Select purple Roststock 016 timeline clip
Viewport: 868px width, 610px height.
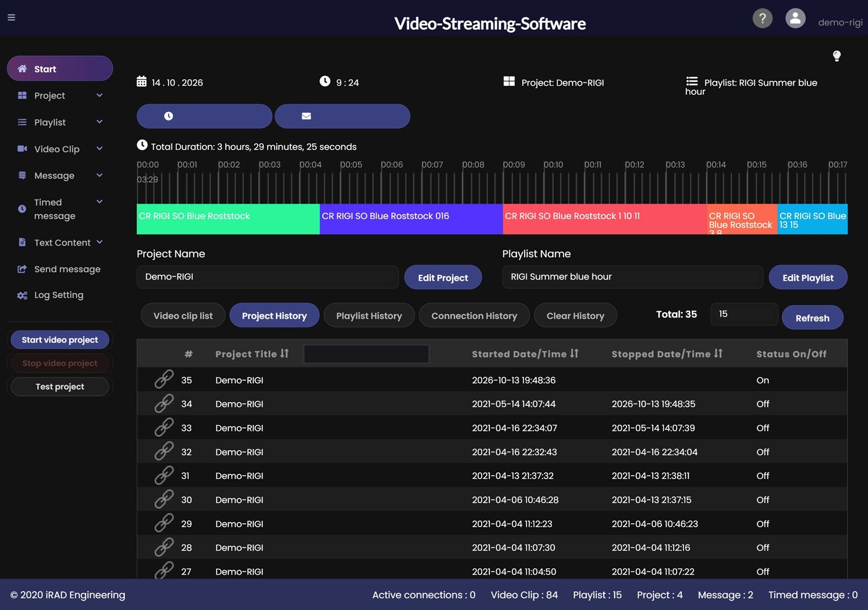tap(411, 219)
